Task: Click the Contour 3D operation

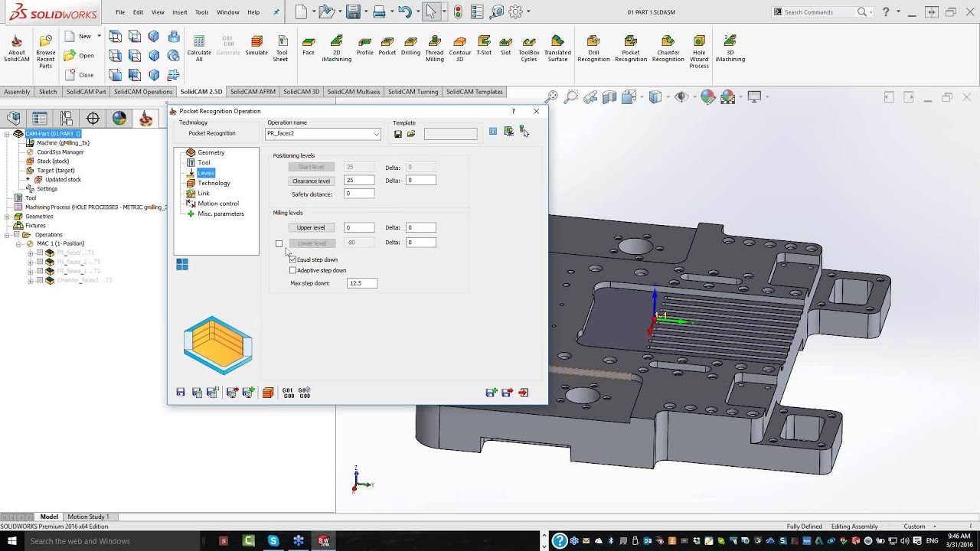Action: click(459, 48)
